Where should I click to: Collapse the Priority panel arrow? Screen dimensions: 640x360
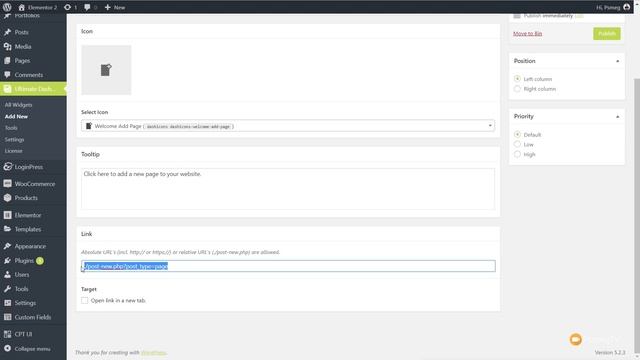click(x=617, y=117)
